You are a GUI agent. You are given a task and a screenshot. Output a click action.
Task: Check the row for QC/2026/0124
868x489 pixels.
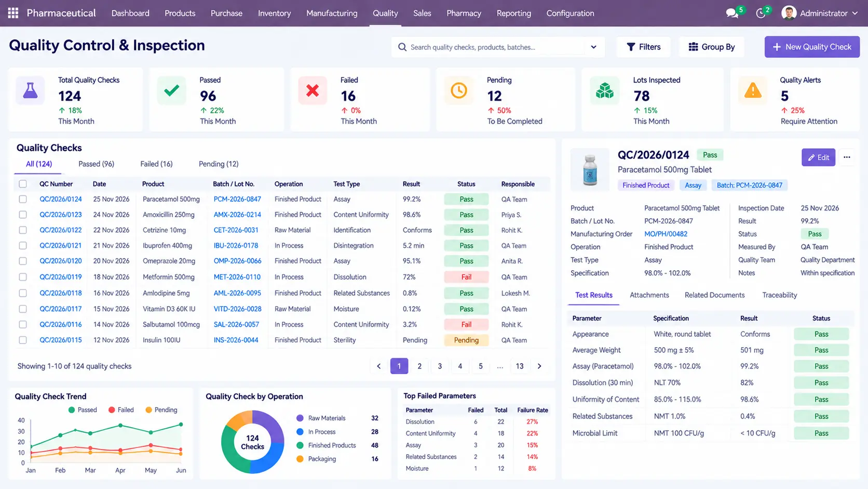coord(23,199)
